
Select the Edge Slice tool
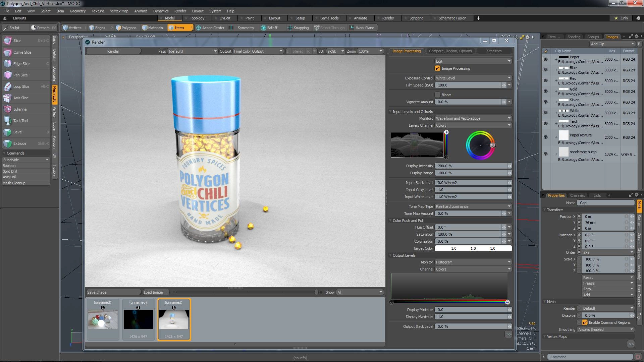point(26,64)
